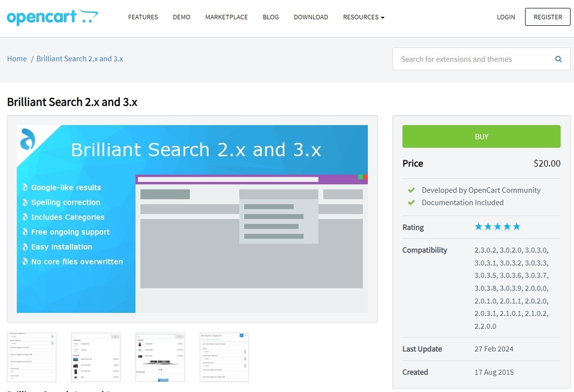574x392 pixels.
Task: Click the Created date 17 Aug 2015
Action: pos(494,372)
